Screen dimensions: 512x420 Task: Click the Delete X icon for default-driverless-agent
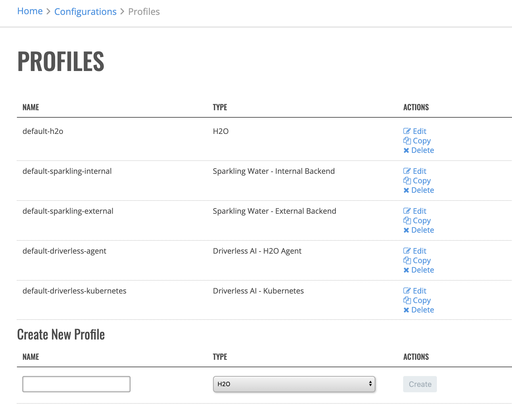coord(406,270)
